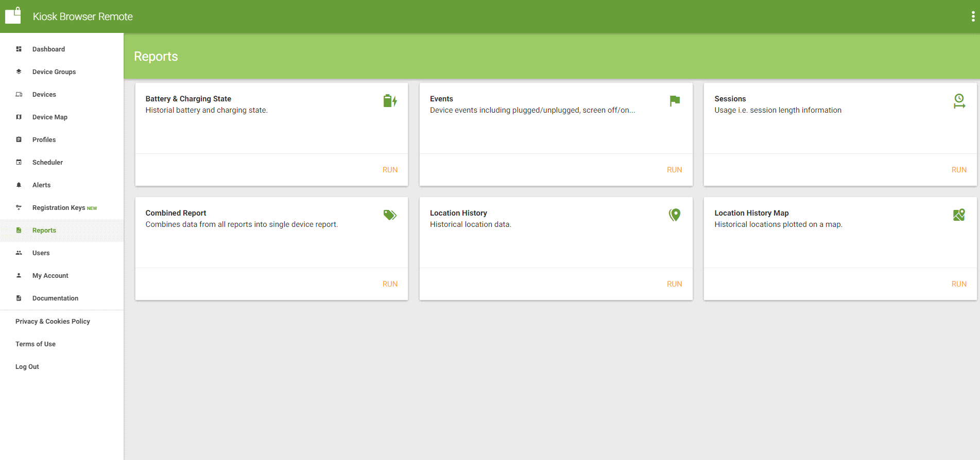This screenshot has height=460, width=980.
Task: Click Log Out
Action: (27, 366)
